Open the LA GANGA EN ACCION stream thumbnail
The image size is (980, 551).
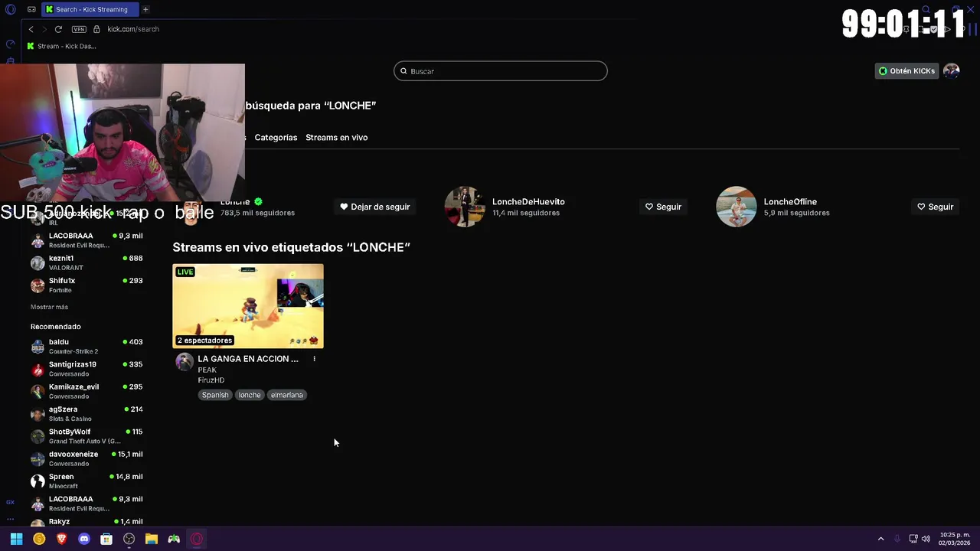coord(248,306)
